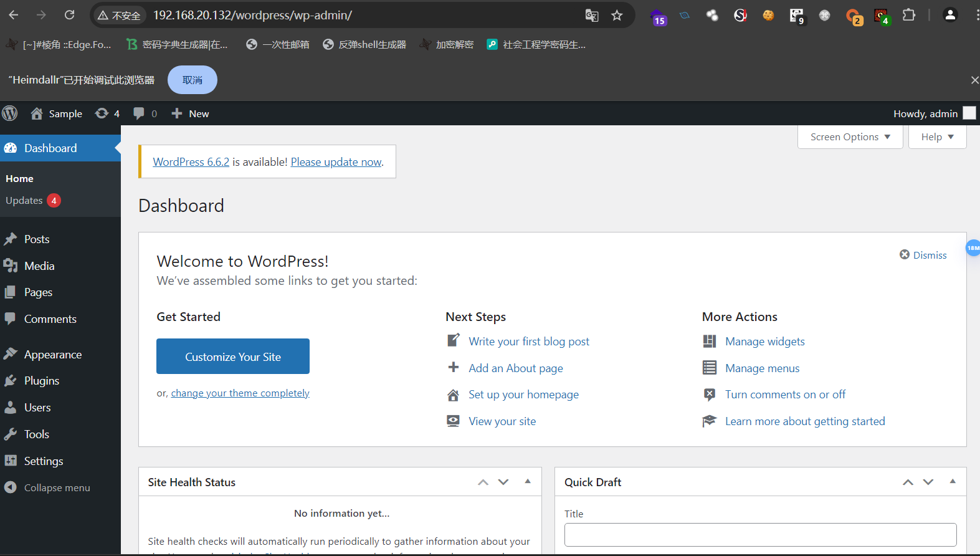The height and width of the screenshot is (556, 980).
Task: Click the not secure 不安全 warning indicator
Action: (119, 16)
